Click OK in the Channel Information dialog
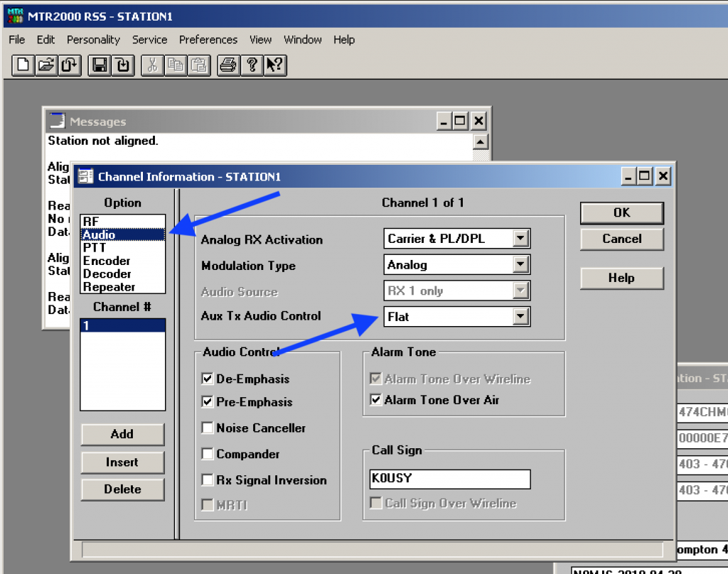The height and width of the screenshot is (574, 728). tap(621, 213)
